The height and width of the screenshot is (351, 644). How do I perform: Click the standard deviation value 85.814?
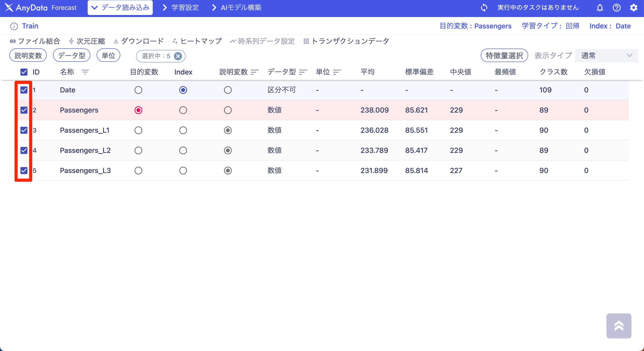point(417,171)
